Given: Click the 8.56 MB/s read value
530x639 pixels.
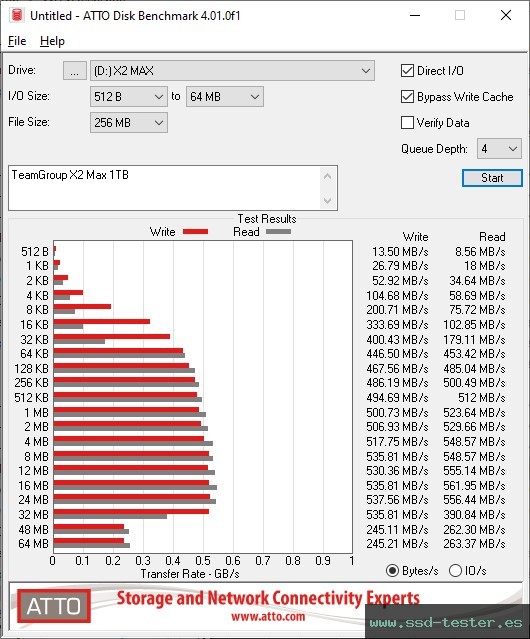Looking at the screenshot, I should click(x=480, y=252).
